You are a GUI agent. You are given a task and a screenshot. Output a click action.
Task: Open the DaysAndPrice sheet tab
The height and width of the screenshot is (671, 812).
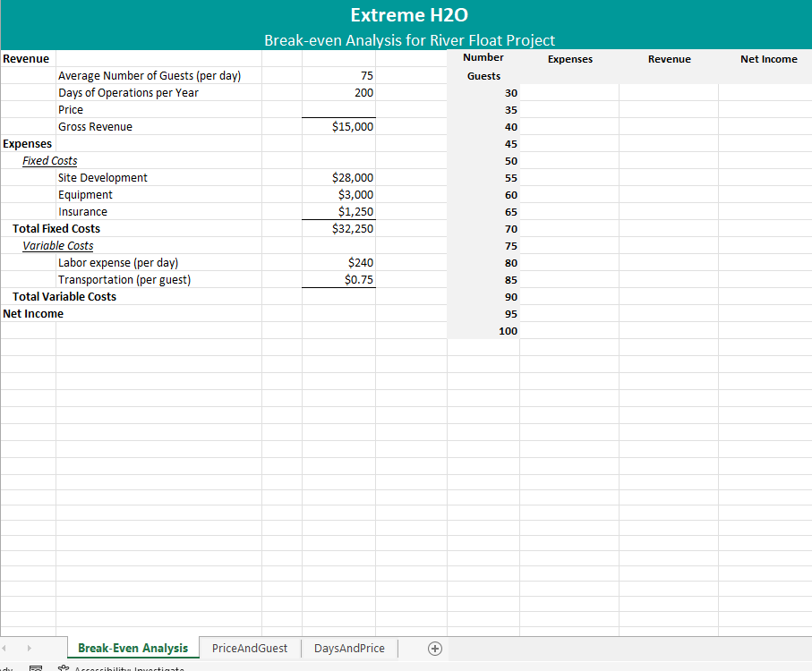point(349,649)
